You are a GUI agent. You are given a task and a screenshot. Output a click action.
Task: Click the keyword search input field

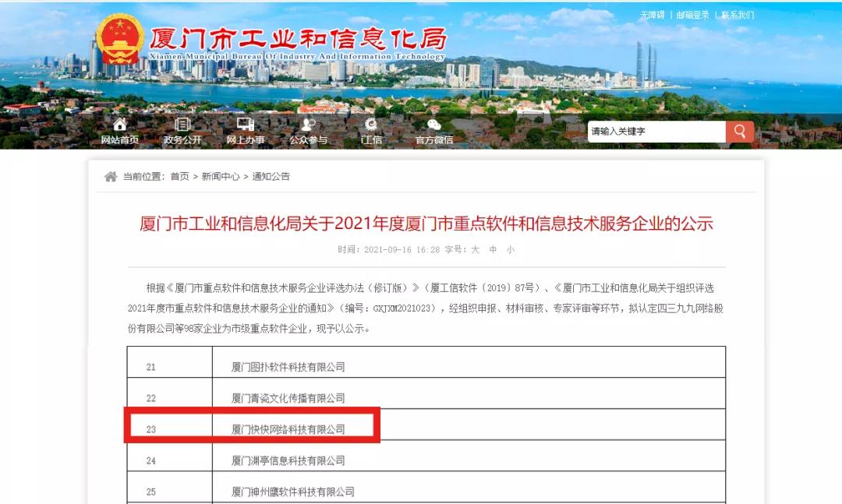tap(655, 132)
